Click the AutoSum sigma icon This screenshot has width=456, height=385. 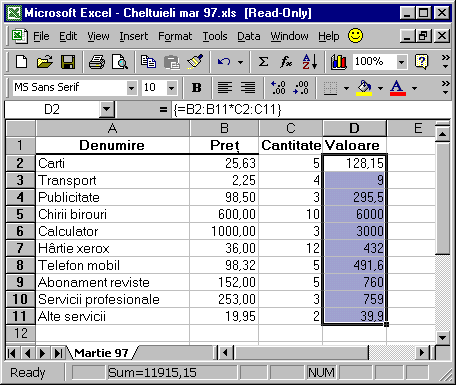pyautogui.click(x=263, y=62)
